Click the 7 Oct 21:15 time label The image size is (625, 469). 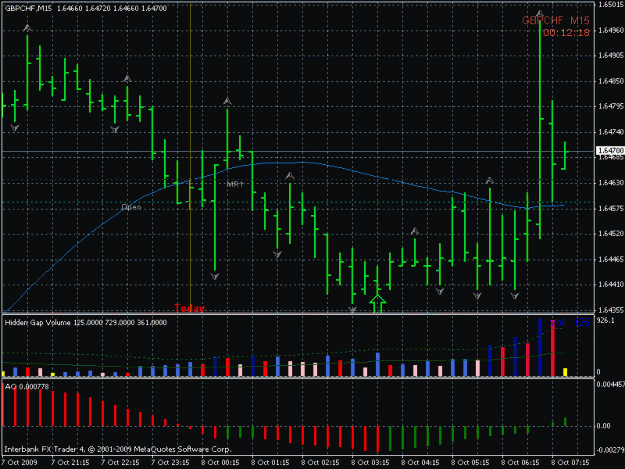[70, 462]
